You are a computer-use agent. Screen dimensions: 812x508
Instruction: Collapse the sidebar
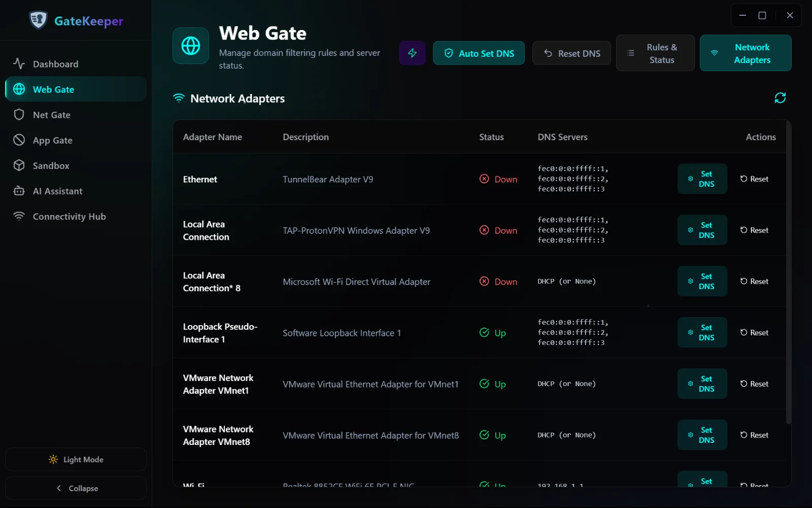click(76, 488)
